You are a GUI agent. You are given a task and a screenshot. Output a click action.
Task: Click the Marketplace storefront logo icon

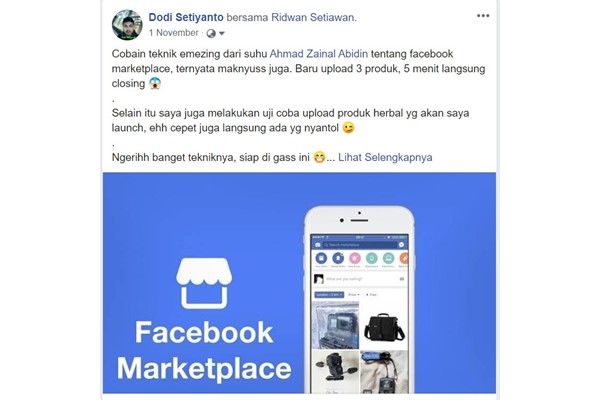click(204, 283)
